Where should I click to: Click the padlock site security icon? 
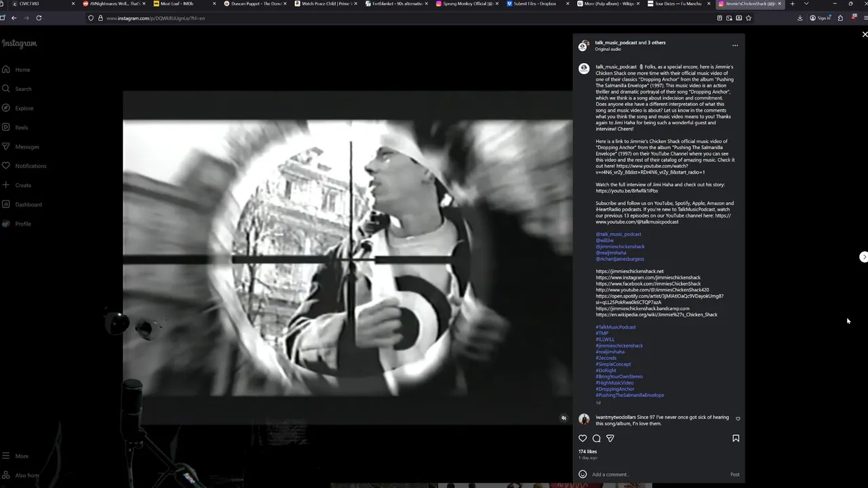[100, 18]
